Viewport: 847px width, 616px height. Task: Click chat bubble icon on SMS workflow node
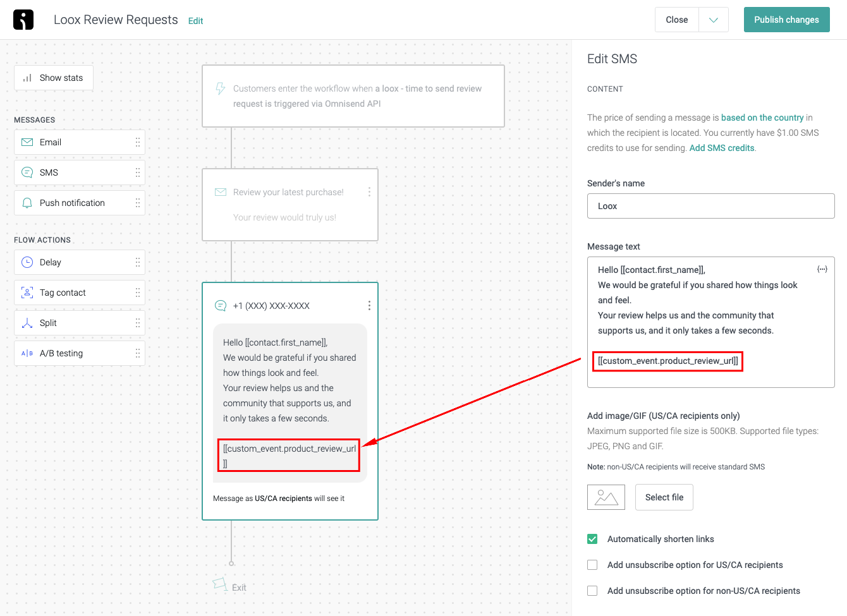(x=221, y=306)
